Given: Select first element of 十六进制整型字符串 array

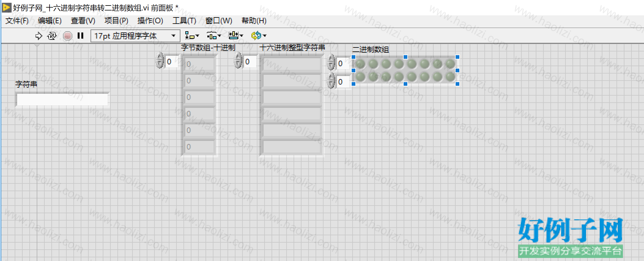Looking at the screenshot, I should click(291, 64).
